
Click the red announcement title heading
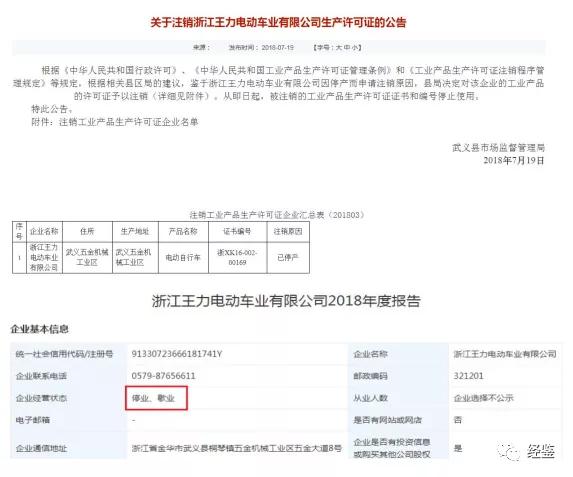click(x=278, y=23)
